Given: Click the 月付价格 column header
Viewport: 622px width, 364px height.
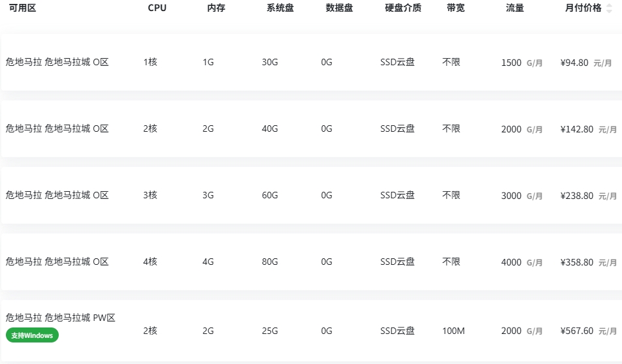Looking at the screenshot, I should tap(583, 8).
